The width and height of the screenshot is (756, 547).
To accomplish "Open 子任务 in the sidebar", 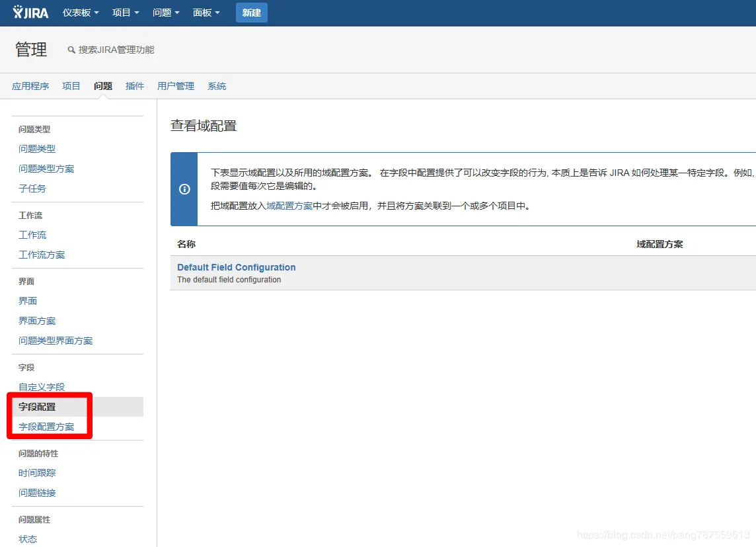I will [32, 188].
